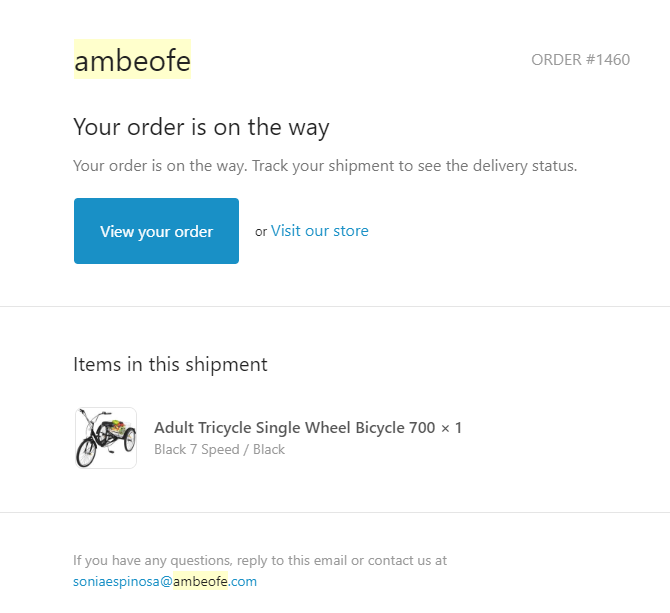Viewport: 670px width, 613px height.
Task: Click the × 1 quantity indicator
Action: pos(451,428)
